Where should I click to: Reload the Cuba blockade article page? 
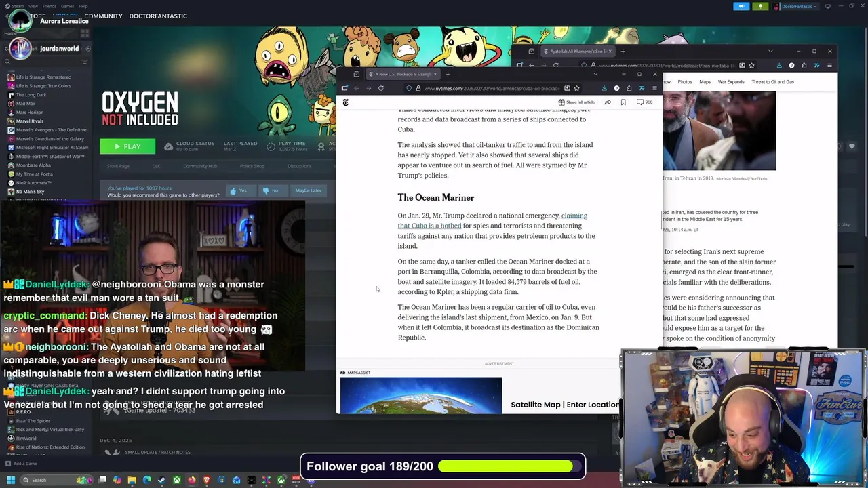381,88
